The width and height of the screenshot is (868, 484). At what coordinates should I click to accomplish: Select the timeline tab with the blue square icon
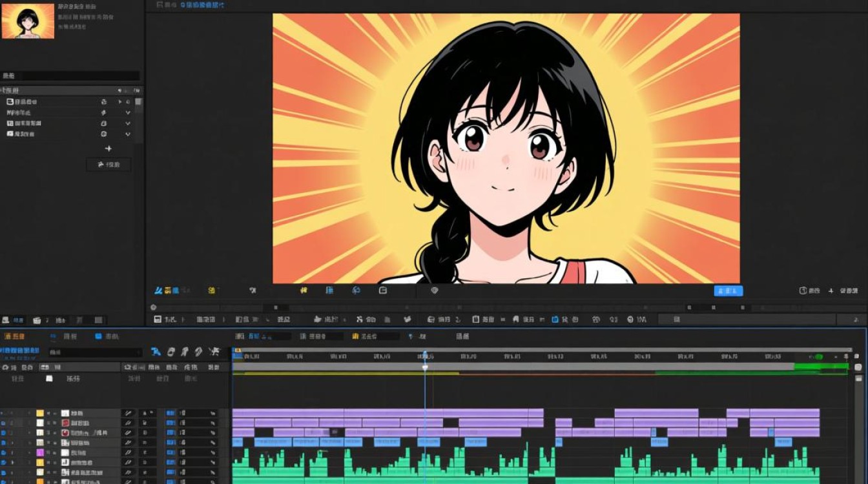107,336
